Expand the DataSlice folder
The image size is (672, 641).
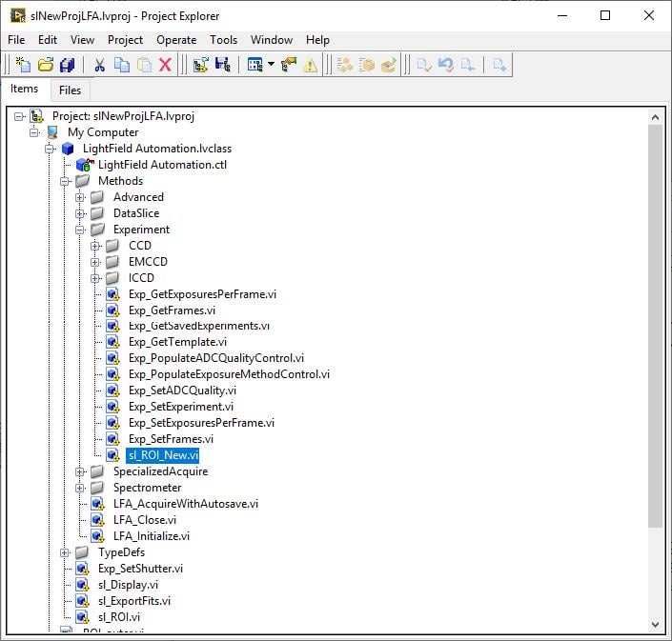80,213
